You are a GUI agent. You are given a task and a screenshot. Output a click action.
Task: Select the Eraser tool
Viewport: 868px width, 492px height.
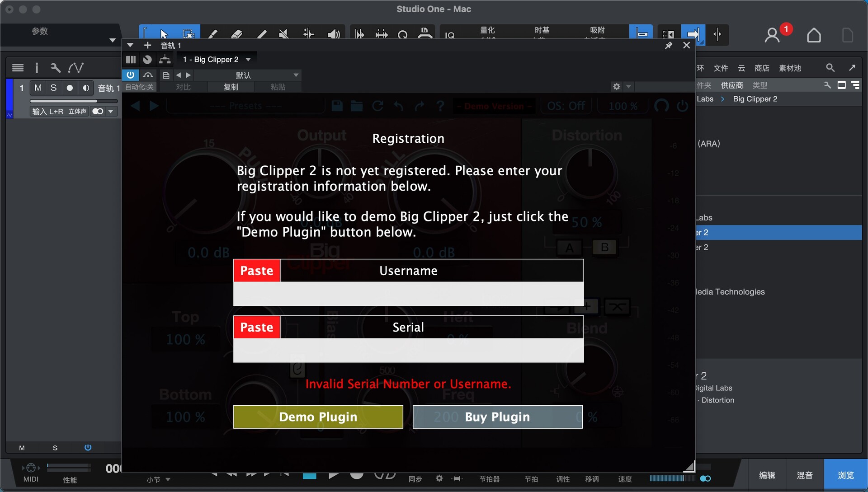(236, 34)
